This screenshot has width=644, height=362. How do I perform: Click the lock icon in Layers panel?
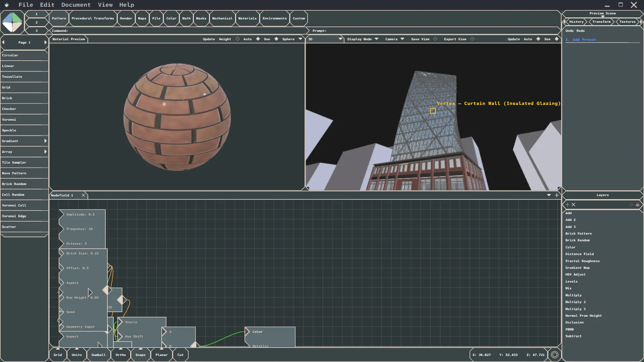click(638, 204)
